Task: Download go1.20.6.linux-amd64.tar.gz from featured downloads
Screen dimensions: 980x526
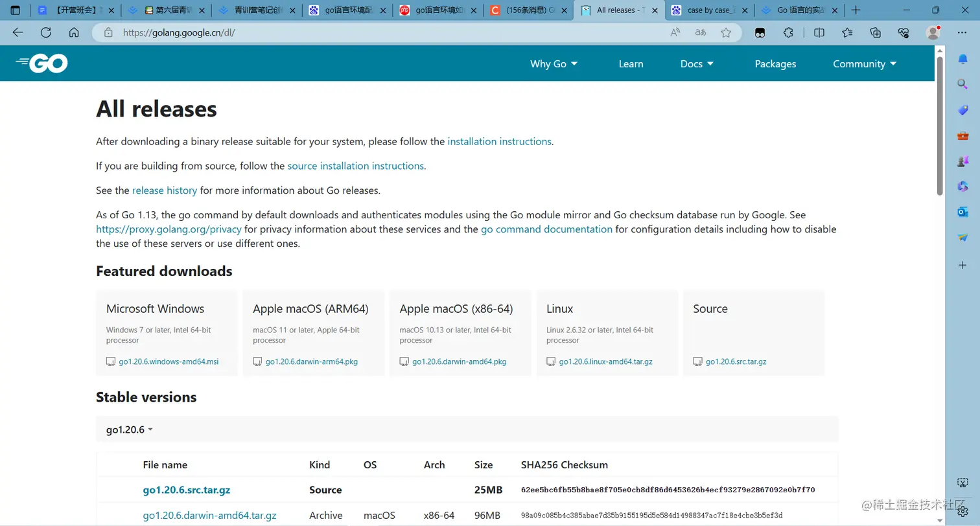Action: pyautogui.click(x=606, y=361)
